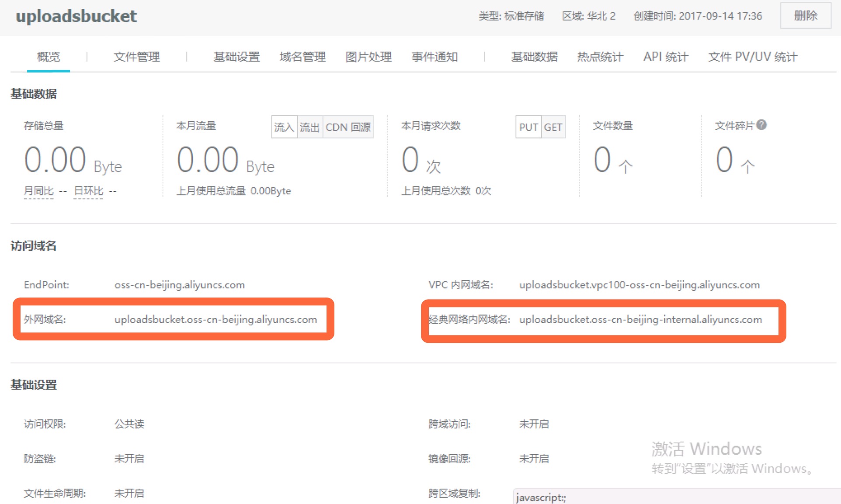Go to the 基础设置 basic settings tab
Viewport: 841px width, 504px height.
tap(236, 57)
